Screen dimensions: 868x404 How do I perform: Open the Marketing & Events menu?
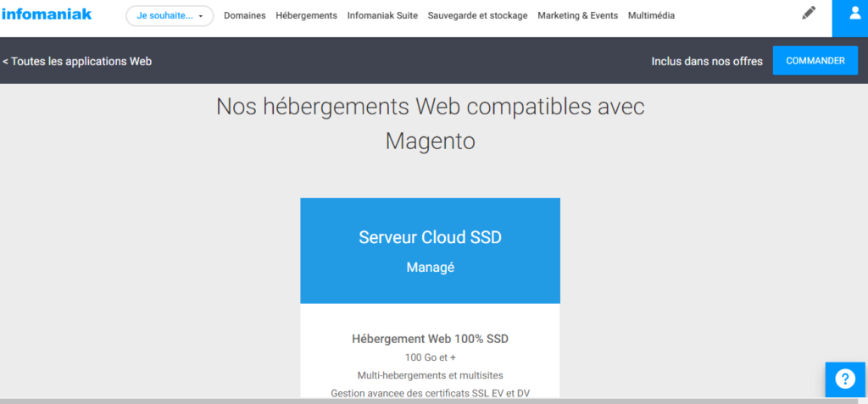click(x=577, y=16)
